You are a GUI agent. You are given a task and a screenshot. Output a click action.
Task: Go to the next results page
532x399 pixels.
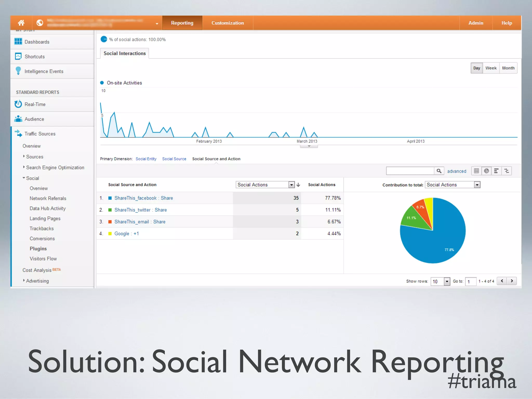click(x=512, y=281)
